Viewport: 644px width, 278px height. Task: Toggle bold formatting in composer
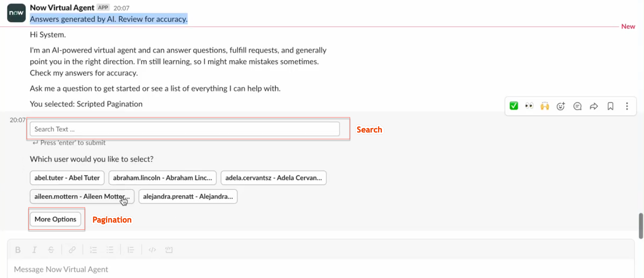point(18,250)
